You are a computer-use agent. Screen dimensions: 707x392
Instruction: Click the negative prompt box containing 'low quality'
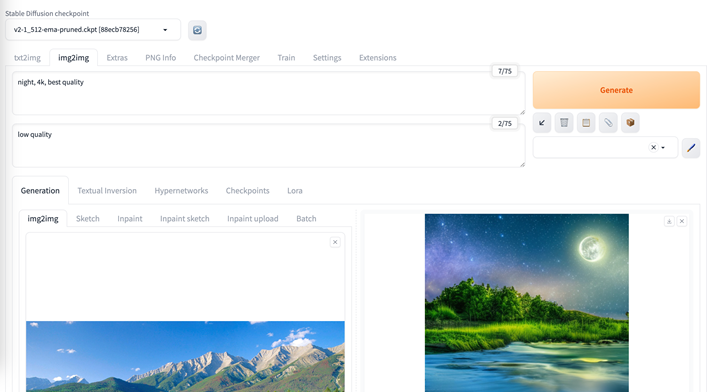(268, 145)
